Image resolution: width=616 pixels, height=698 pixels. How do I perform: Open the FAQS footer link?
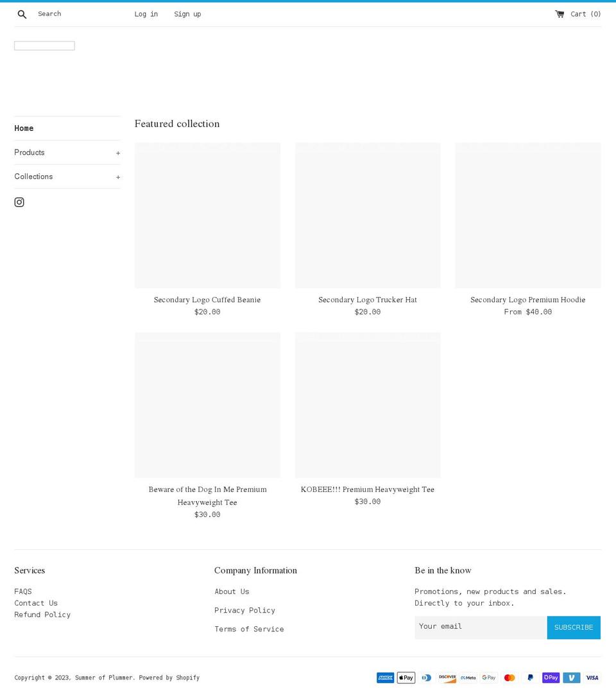[x=23, y=592]
